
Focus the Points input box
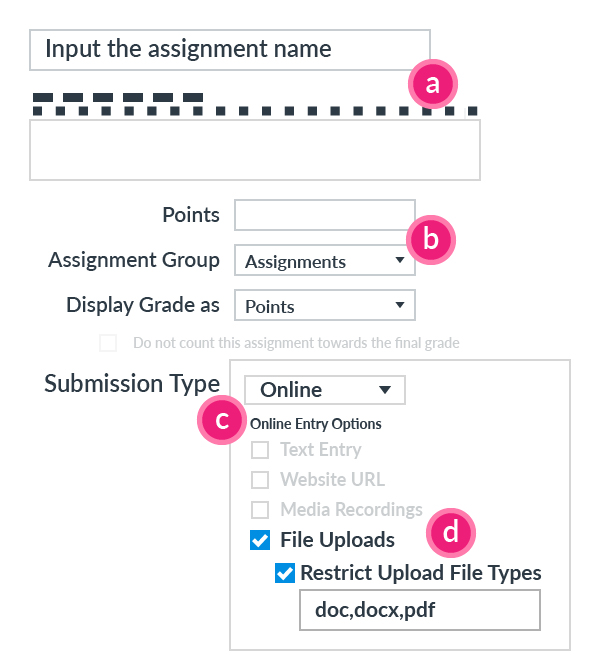coord(323,215)
